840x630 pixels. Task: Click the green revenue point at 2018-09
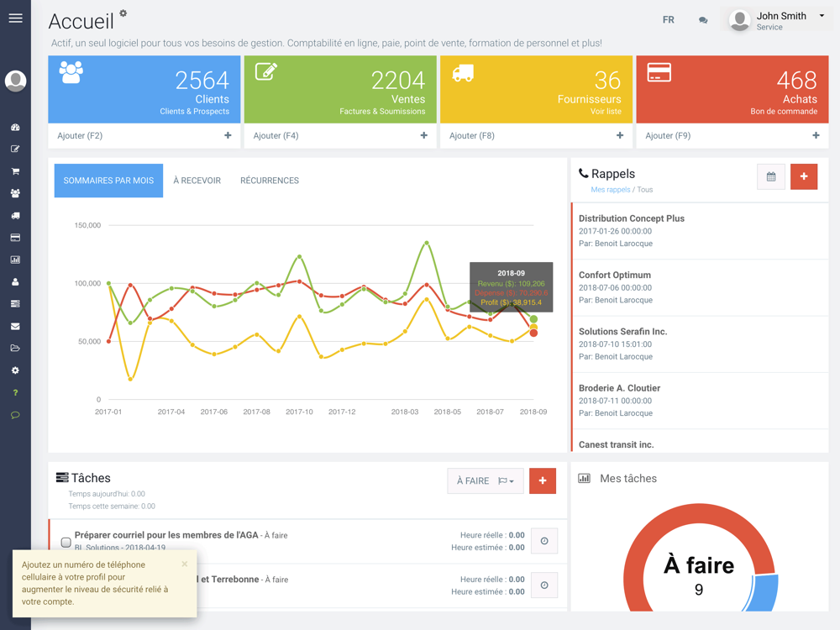pyautogui.click(x=533, y=319)
